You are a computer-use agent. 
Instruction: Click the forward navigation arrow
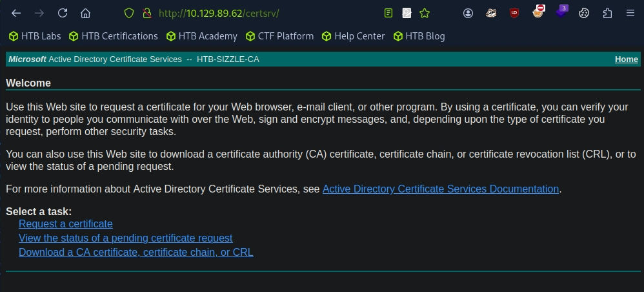[x=39, y=13]
